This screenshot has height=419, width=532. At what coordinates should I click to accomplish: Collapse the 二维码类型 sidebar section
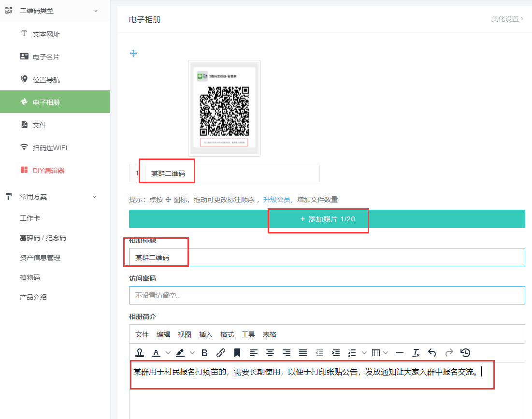point(95,11)
